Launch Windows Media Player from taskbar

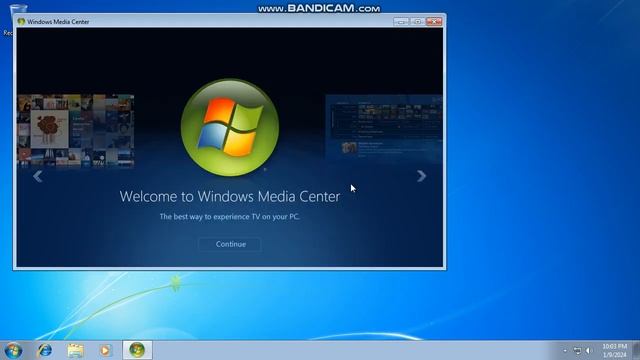coord(105,350)
